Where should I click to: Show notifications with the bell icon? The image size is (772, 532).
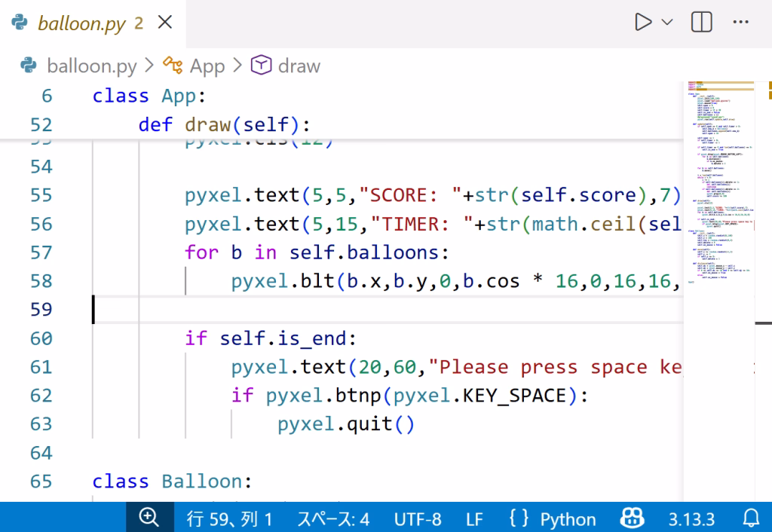pos(751,518)
